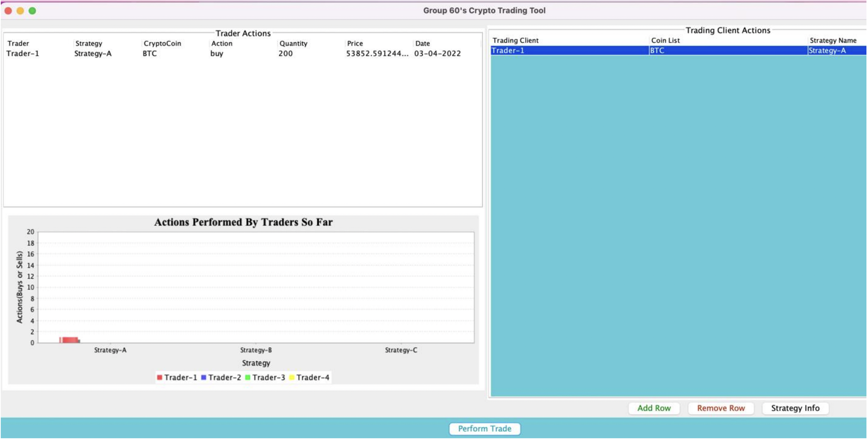Click the red Strategy-A bar in chart
The height and width of the screenshot is (439, 868).
point(69,340)
